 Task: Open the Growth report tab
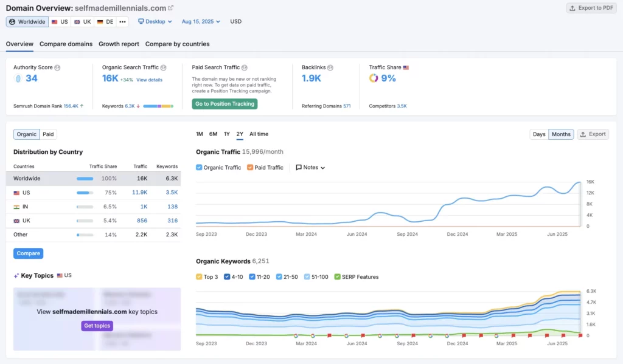coord(119,44)
